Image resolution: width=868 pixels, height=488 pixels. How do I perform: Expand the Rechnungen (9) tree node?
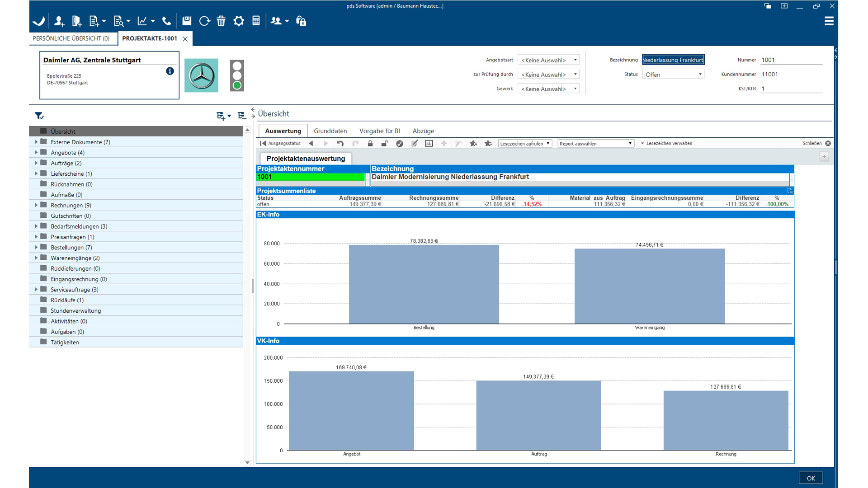pos(36,205)
